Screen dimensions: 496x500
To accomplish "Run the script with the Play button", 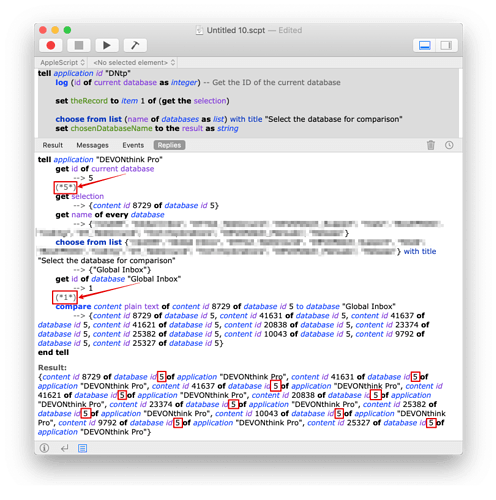I will pos(107,45).
